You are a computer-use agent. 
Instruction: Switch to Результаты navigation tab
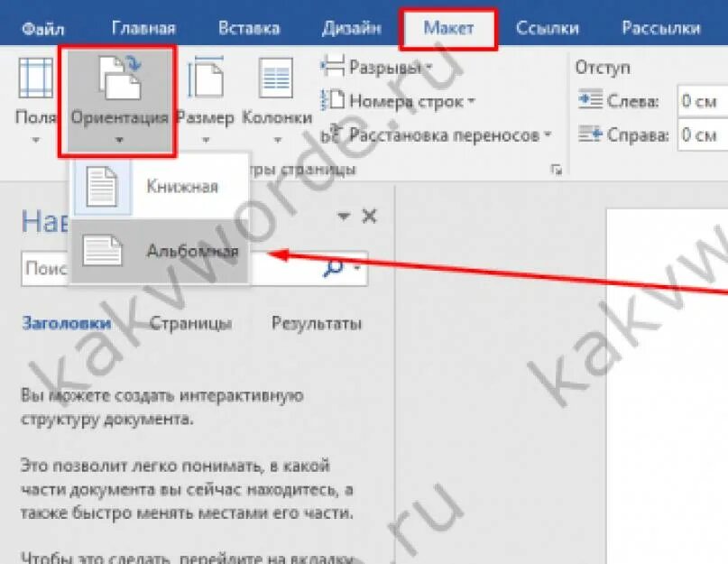pyautogui.click(x=317, y=323)
